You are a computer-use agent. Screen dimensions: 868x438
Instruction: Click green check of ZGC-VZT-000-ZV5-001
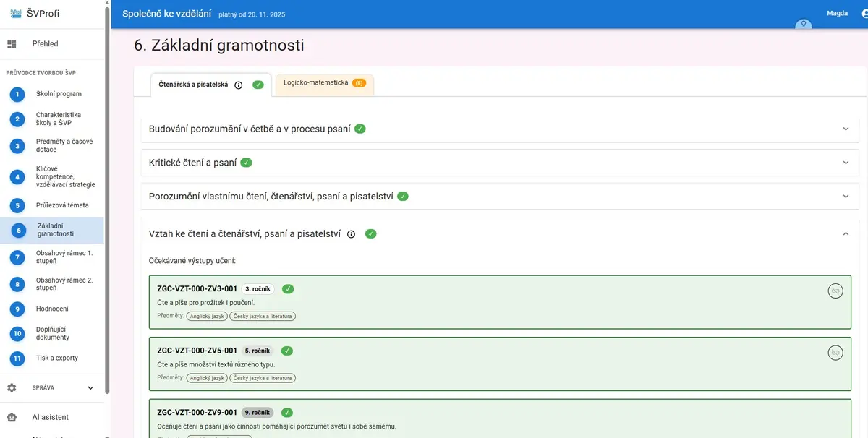tap(287, 351)
